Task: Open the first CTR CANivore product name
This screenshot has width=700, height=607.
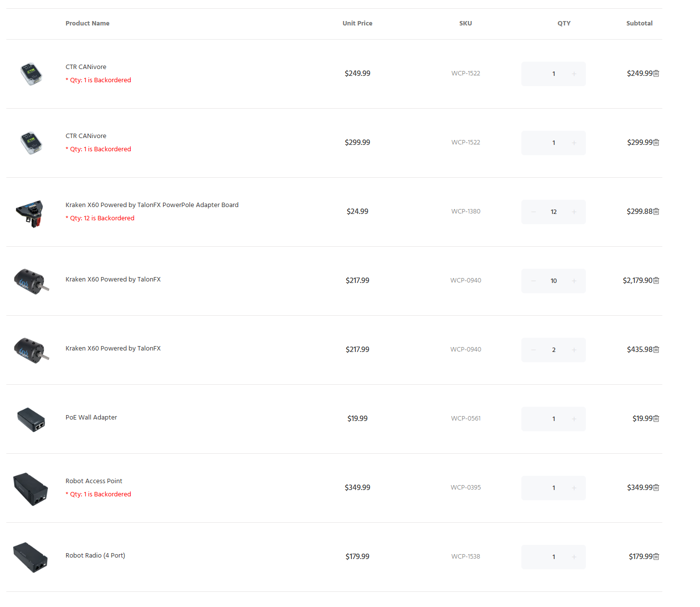Action: (x=86, y=67)
